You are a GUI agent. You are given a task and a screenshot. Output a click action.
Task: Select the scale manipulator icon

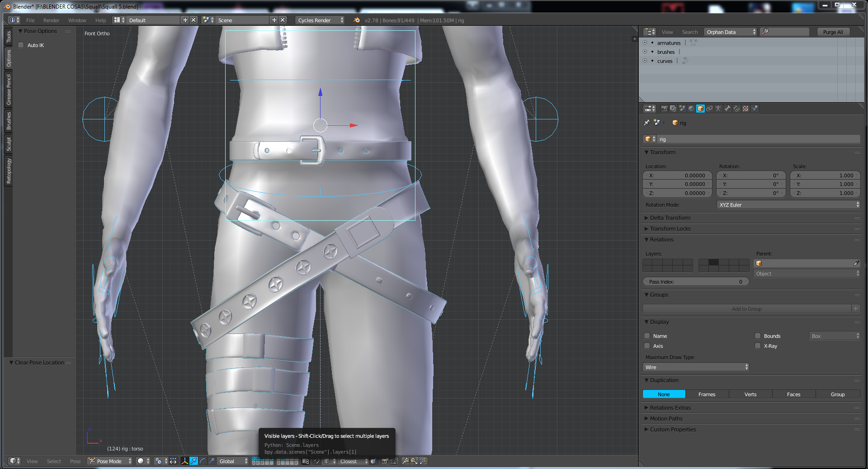(x=212, y=461)
